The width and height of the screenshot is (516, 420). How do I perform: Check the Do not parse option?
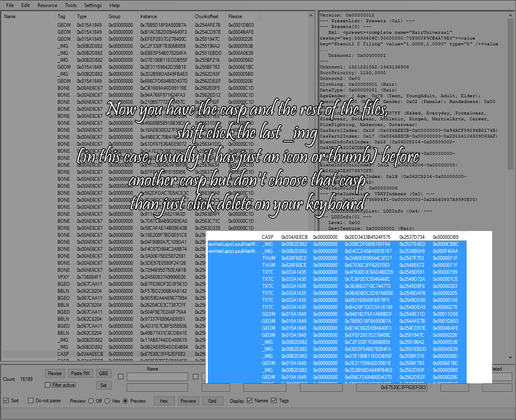(x=31, y=401)
